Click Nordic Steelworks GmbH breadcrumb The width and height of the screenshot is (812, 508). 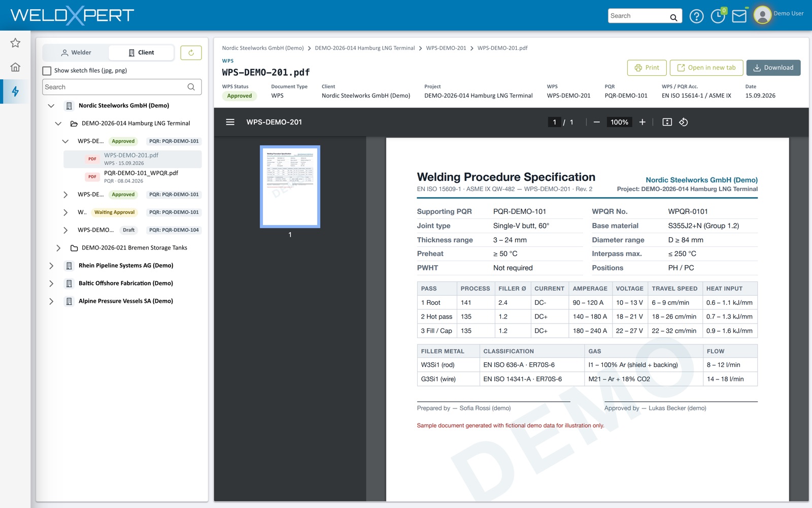(263, 48)
